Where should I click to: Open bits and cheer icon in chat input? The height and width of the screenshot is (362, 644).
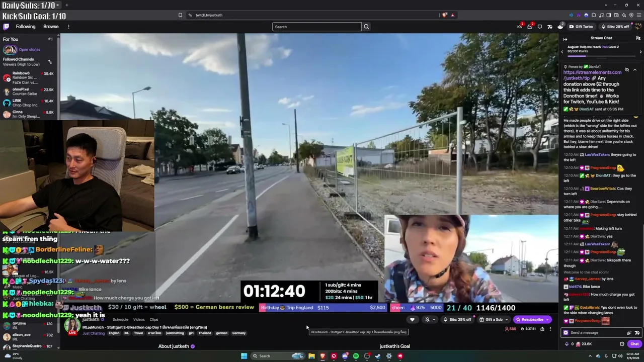pos(629,333)
